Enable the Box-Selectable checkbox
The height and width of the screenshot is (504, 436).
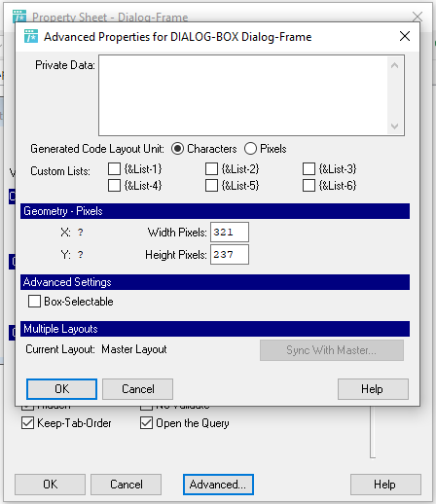(34, 302)
